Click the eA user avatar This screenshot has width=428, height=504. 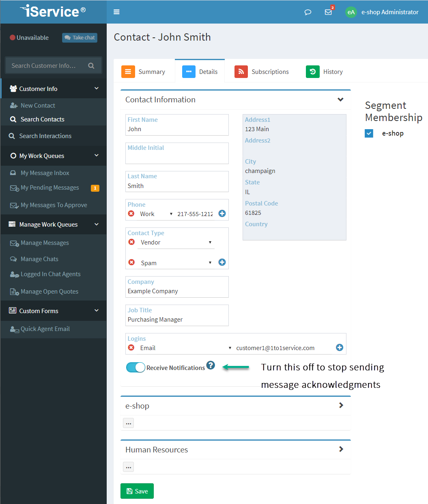click(351, 12)
